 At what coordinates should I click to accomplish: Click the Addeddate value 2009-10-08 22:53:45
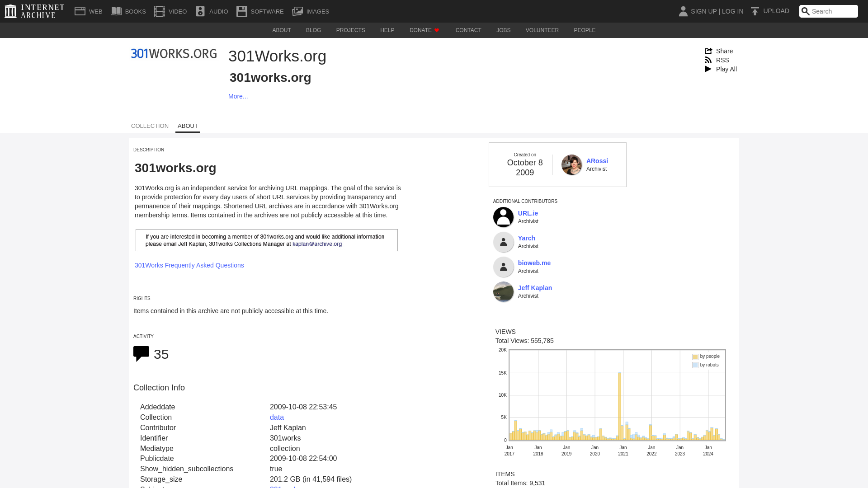[303, 407]
